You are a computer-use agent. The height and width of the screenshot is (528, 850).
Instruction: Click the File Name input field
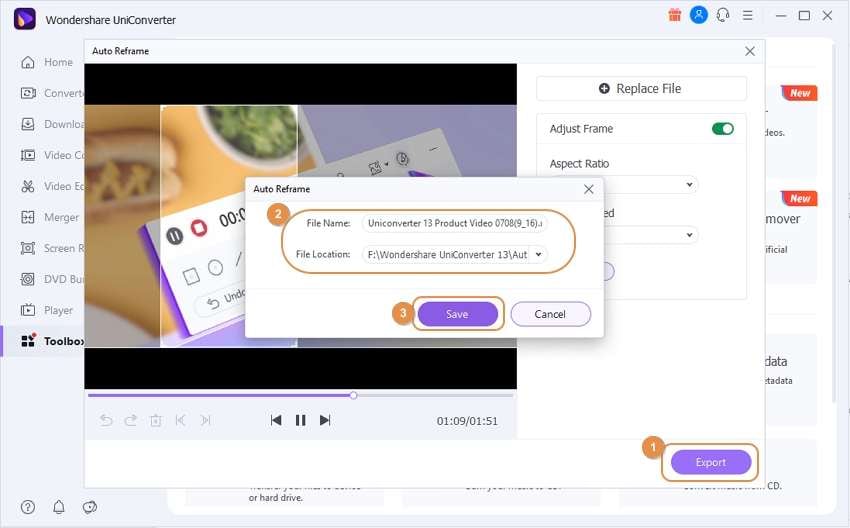coord(455,223)
